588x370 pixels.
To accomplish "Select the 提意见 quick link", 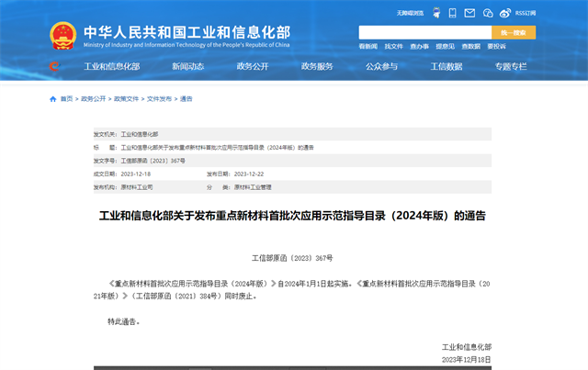I will coord(445,47).
